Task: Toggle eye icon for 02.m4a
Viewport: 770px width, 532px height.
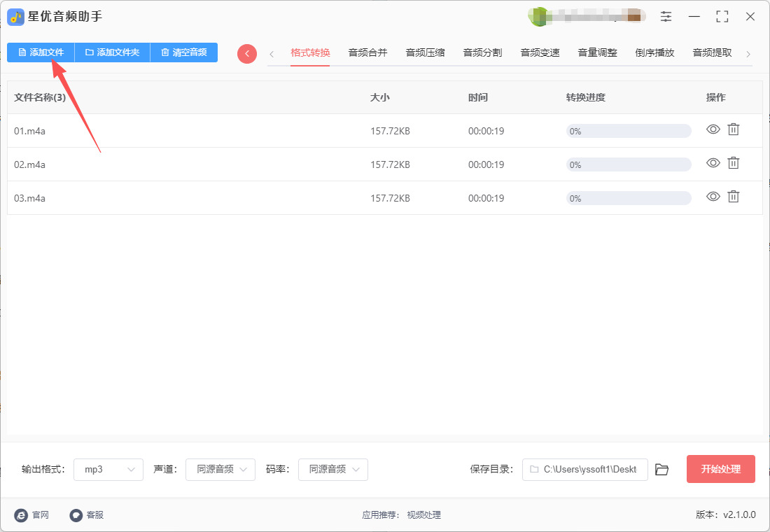Action: click(713, 163)
